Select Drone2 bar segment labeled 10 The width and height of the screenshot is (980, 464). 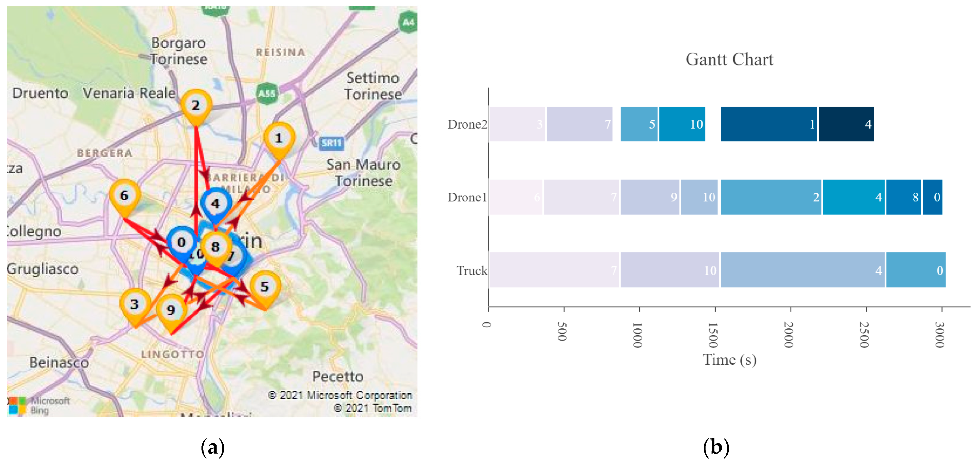[x=683, y=124]
